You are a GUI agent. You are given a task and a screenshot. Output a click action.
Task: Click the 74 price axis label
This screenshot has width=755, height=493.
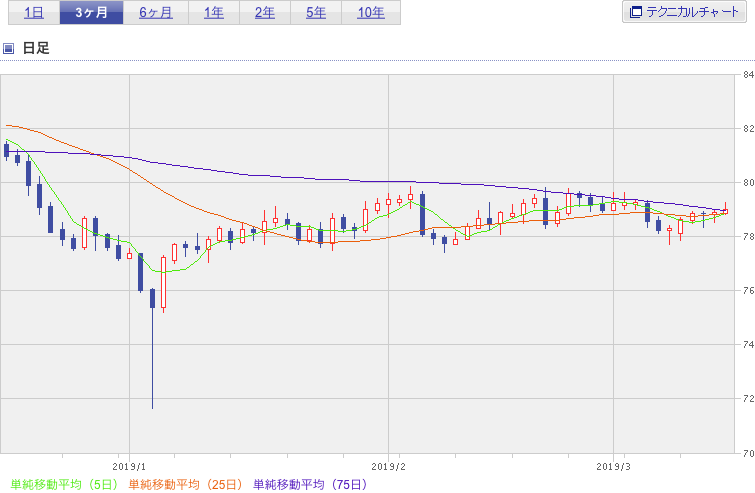(x=748, y=344)
